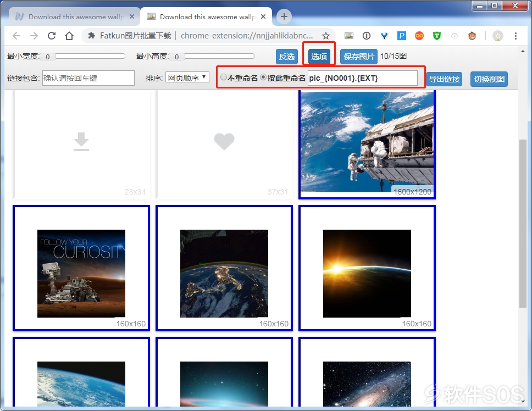Open the browser profile avatar
532x411 pixels.
click(498, 36)
